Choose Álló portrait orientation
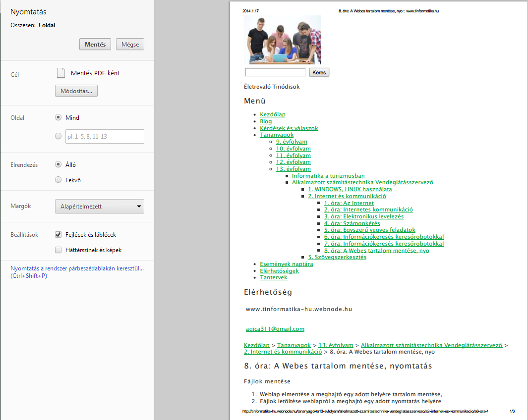This screenshot has height=420, width=528. coord(59,164)
